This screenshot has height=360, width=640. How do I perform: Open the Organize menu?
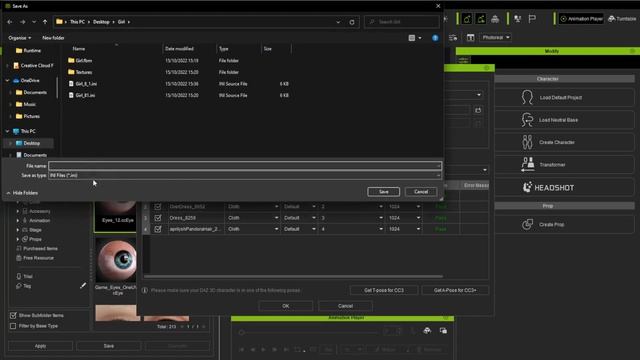coord(20,38)
